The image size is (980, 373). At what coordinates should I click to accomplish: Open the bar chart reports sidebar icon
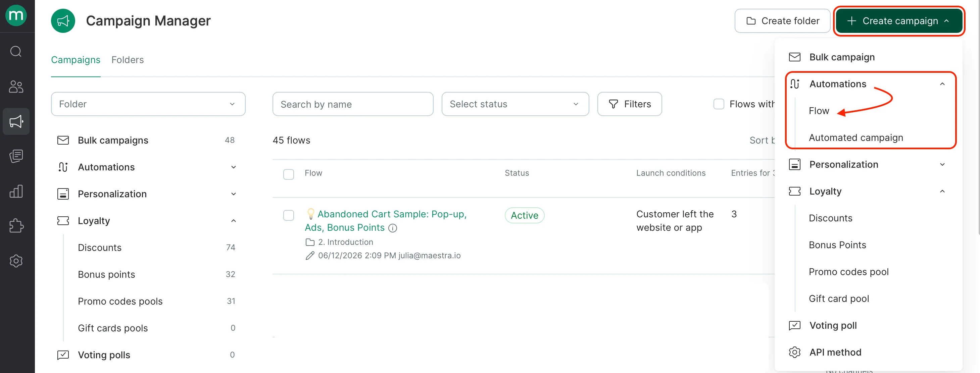(x=16, y=191)
